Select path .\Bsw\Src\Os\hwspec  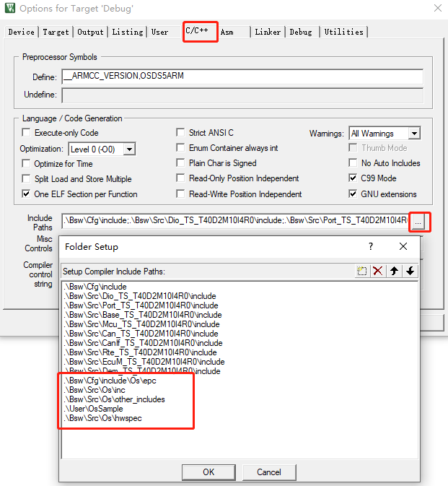pos(102,418)
